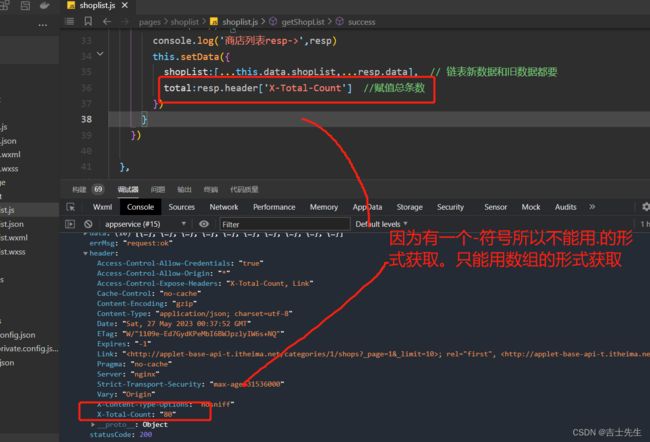Open the appservice (#15) context dropdown
Image resolution: width=650 pixels, height=442 pixels.
[145, 224]
